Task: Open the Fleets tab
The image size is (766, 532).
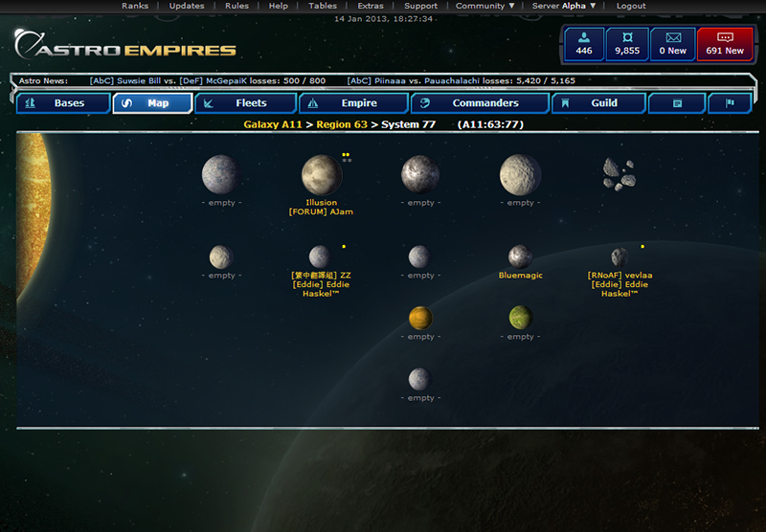Action: pyautogui.click(x=246, y=103)
